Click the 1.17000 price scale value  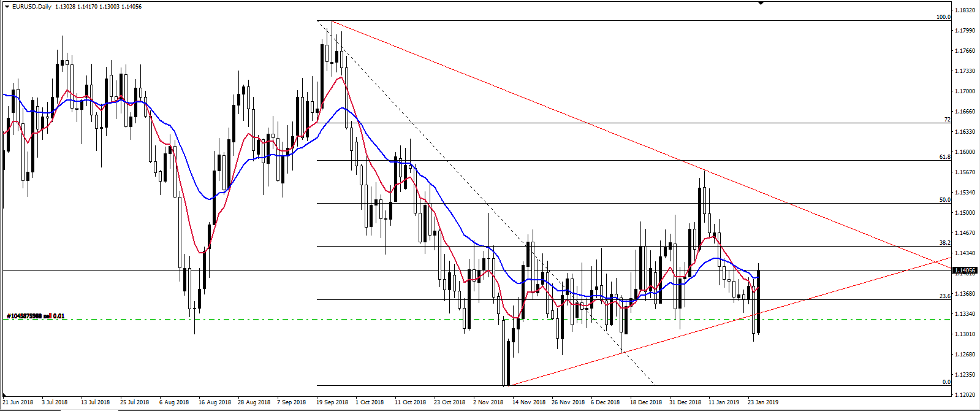[x=965, y=91]
